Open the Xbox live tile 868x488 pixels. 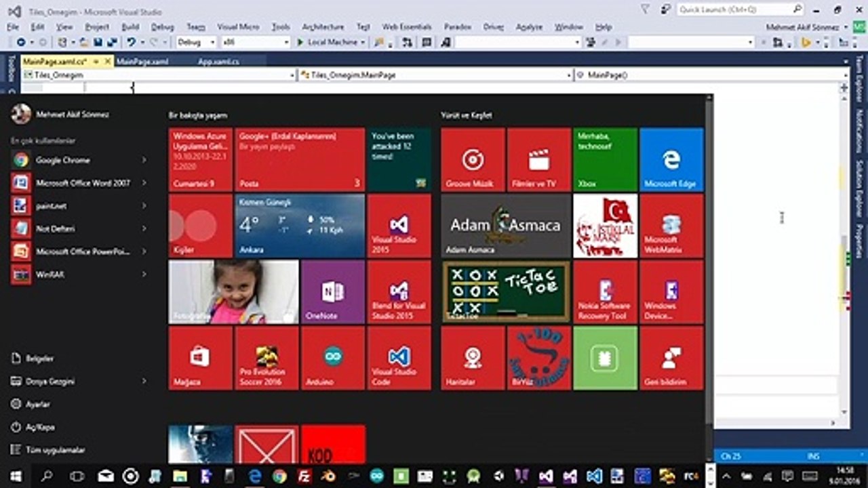[605, 159]
